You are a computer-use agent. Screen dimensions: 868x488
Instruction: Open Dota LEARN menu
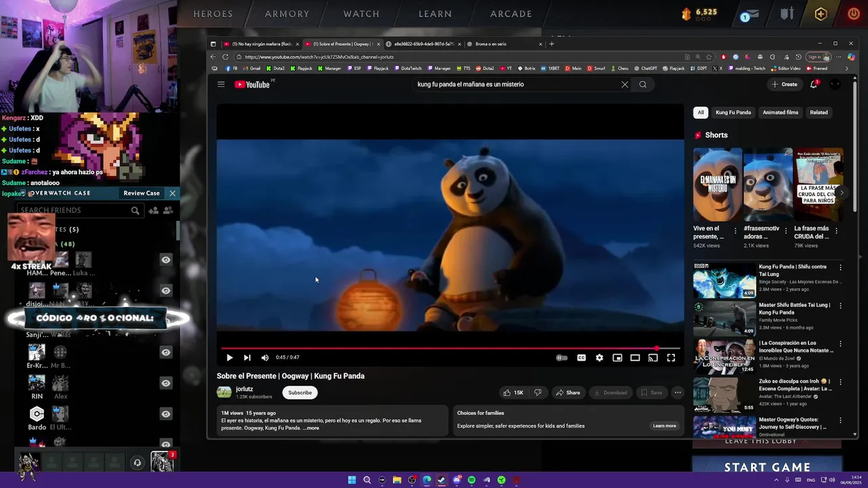point(435,14)
